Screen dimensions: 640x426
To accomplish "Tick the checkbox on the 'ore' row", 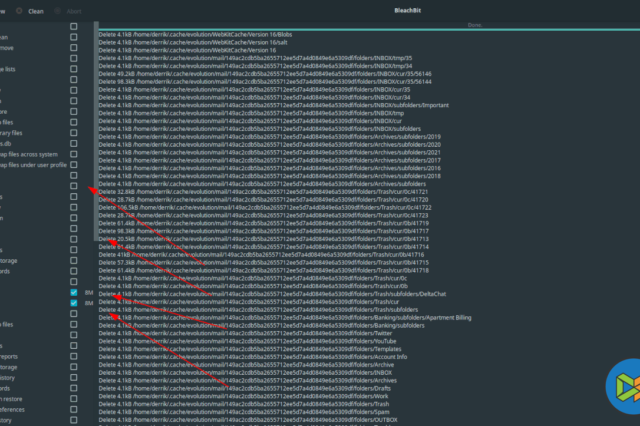I will [x=73, y=111].
